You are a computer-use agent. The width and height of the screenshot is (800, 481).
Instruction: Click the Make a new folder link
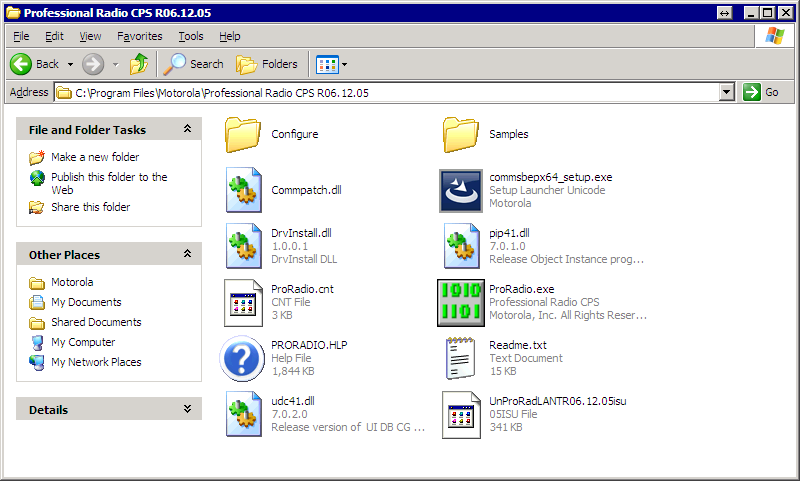click(95, 157)
